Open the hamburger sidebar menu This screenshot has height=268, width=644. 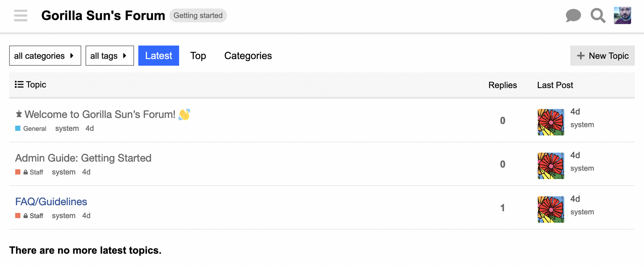click(21, 15)
